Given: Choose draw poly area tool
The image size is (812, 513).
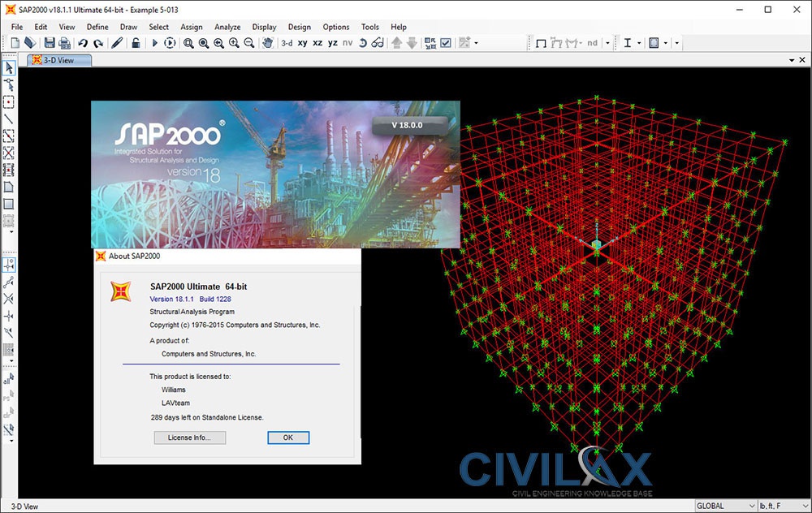Looking at the screenshot, I should [x=9, y=187].
